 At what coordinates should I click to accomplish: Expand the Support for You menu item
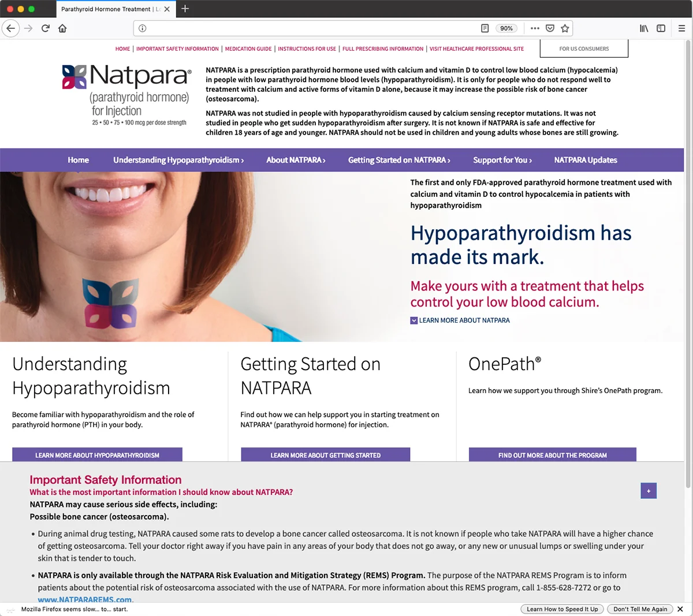502,160
